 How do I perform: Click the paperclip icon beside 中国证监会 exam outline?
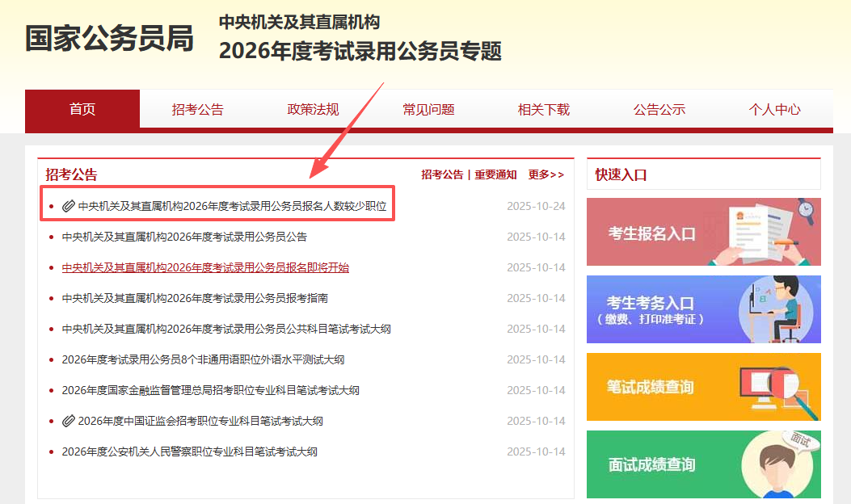[69, 421]
